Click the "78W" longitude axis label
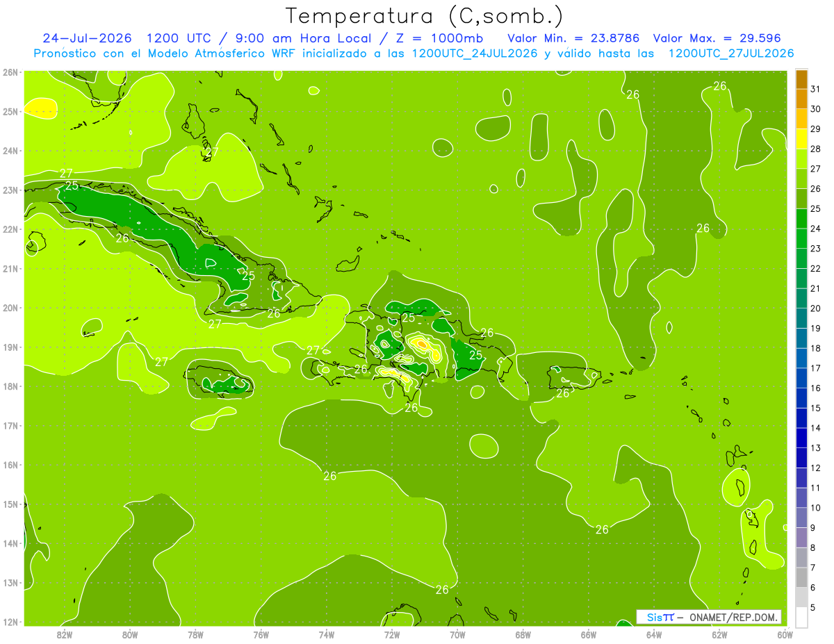 click(x=195, y=634)
